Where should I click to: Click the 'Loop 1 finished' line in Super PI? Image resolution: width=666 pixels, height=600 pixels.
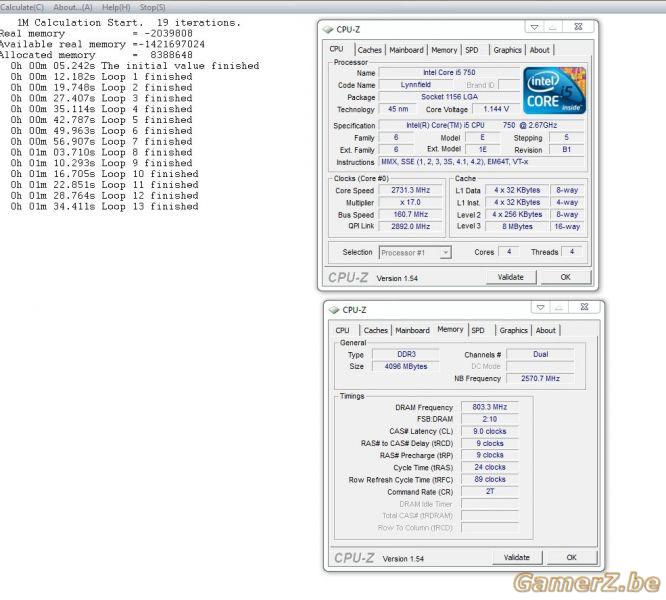(x=102, y=77)
